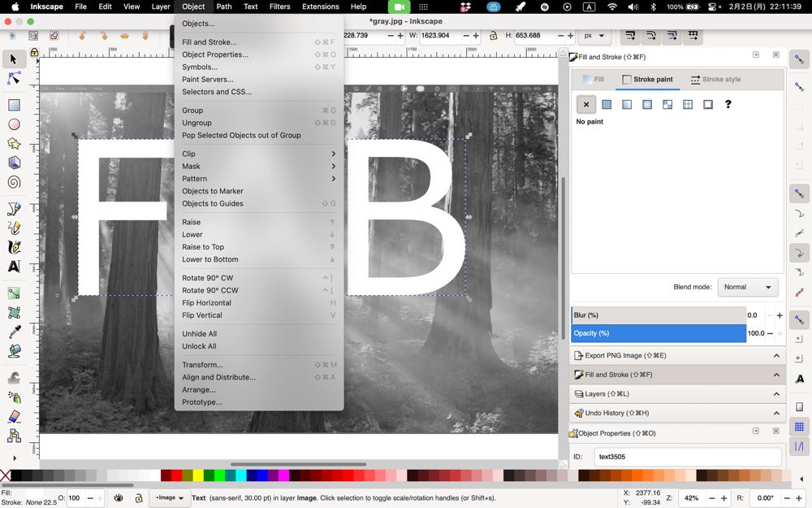This screenshot has height=508, width=812.
Task: Open the Mask submenu
Action: [259, 167]
